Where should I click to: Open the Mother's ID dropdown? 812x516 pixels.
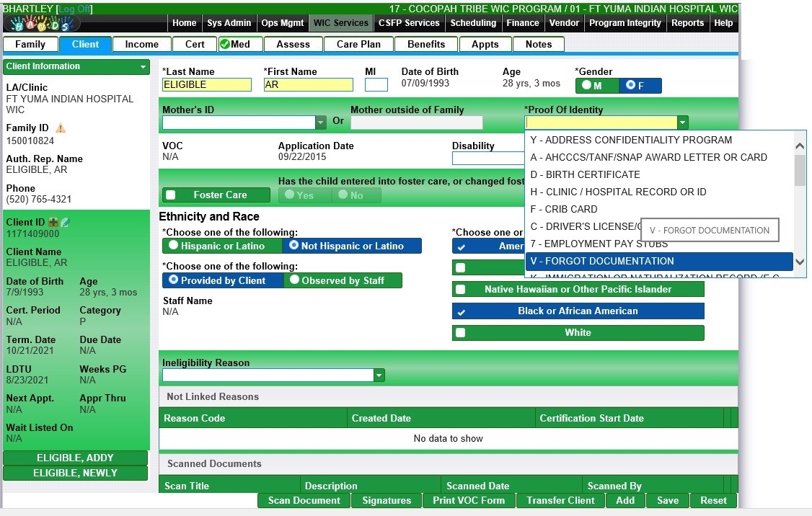(321, 123)
